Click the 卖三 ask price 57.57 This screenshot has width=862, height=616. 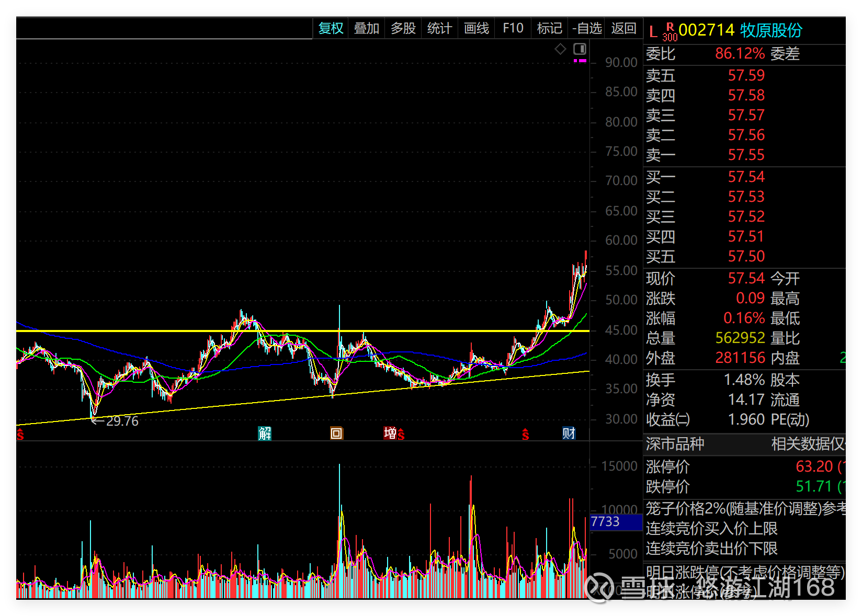(x=746, y=115)
